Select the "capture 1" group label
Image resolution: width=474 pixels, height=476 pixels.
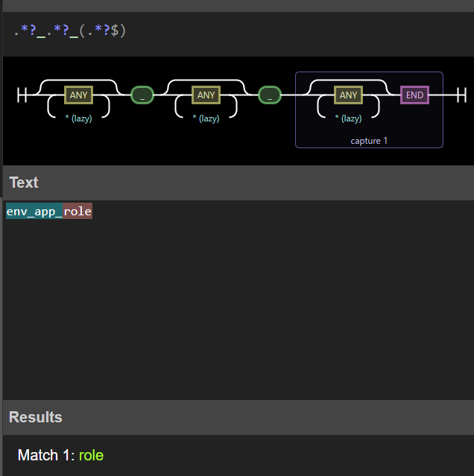tap(369, 140)
